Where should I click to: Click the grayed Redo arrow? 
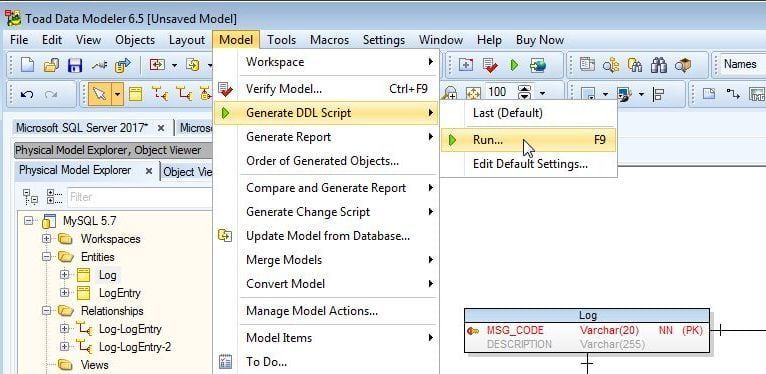pyautogui.click(x=51, y=94)
